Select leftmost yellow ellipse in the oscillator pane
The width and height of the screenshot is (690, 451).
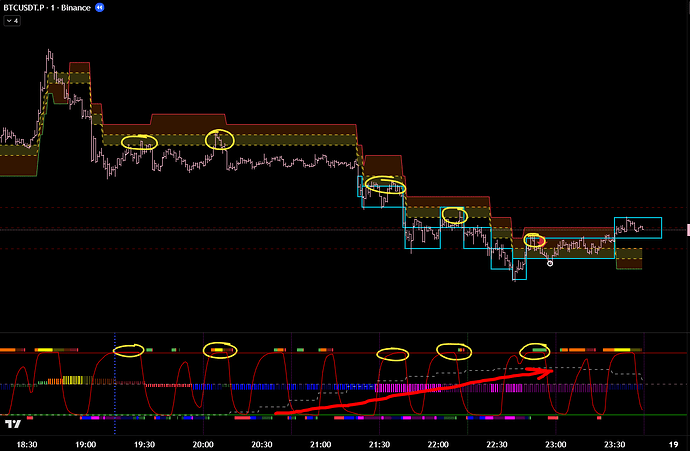129,349
